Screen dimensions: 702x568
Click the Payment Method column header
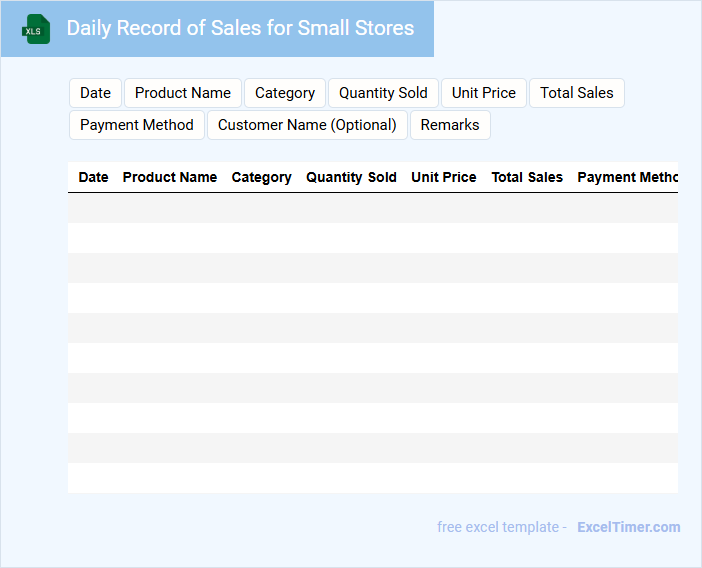click(627, 177)
